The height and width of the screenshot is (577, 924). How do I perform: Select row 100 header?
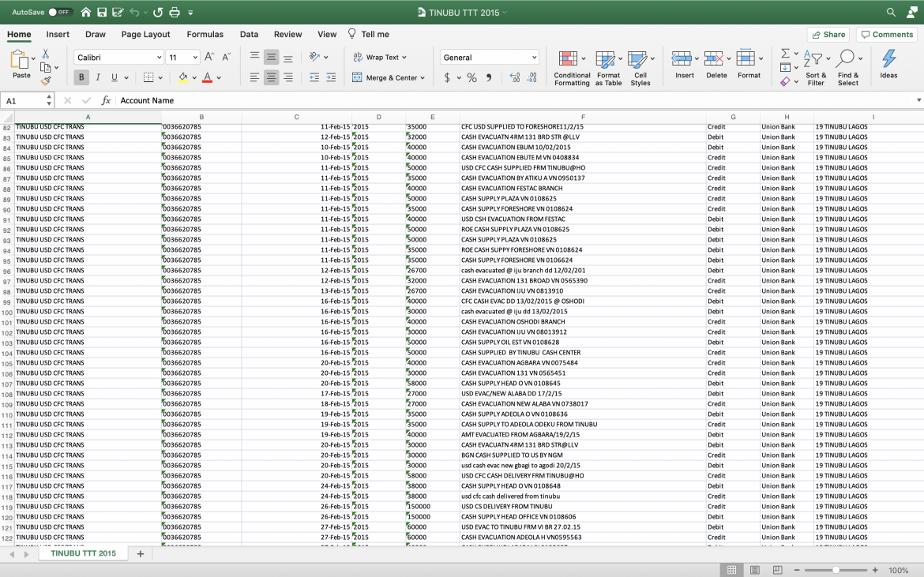click(7, 313)
